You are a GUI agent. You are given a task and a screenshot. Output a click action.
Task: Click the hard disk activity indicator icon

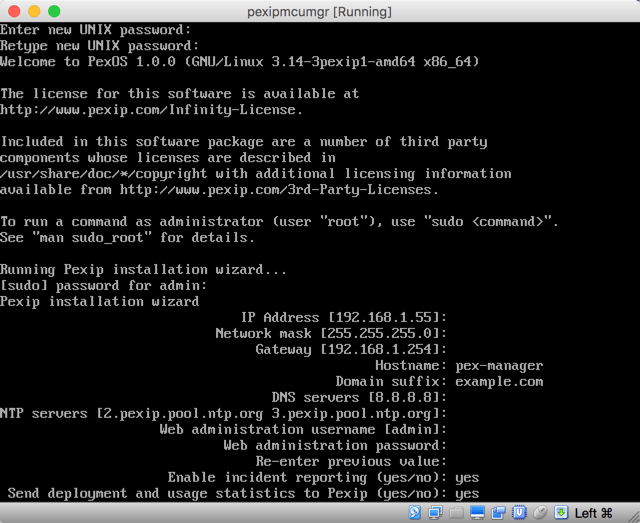click(414, 513)
